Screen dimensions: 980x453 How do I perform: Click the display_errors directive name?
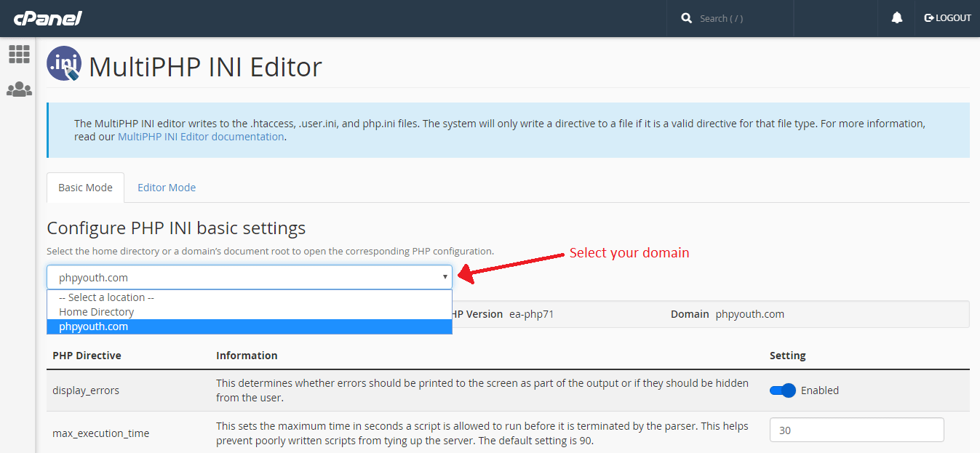pos(86,390)
